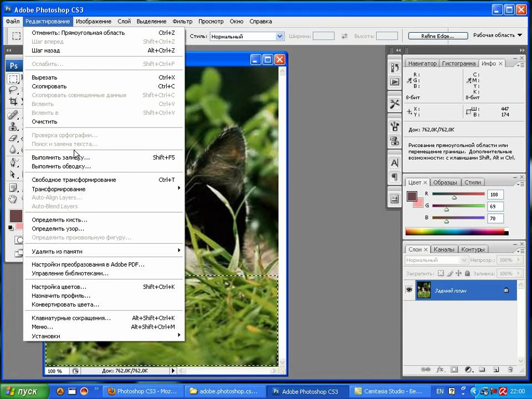Toggle lock all padlock in Layers panel
Viewport: 532px width, 399px height.
pyautogui.click(x=467, y=273)
